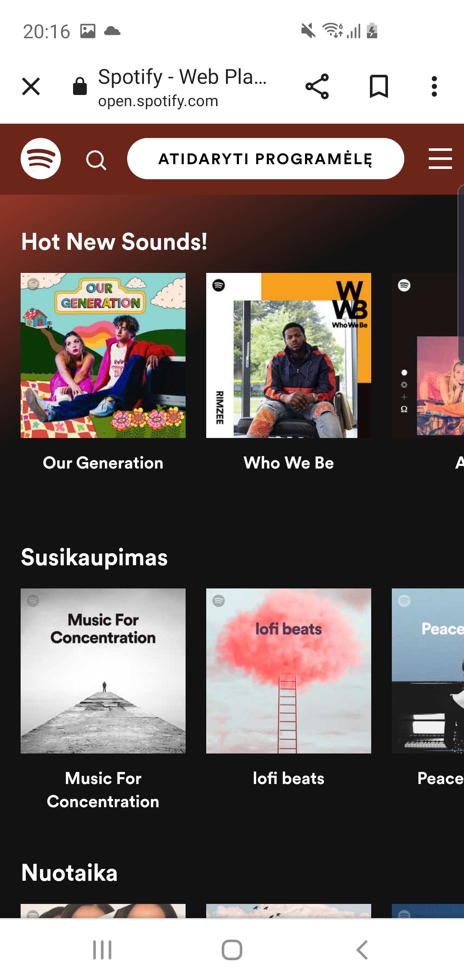Click the lofi beats title link

(x=289, y=778)
